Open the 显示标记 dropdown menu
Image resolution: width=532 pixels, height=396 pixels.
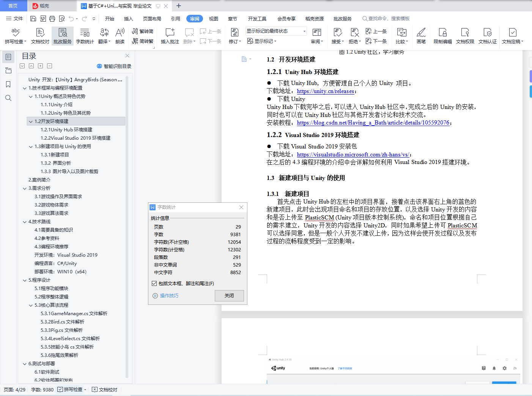[x=262, y=41]
